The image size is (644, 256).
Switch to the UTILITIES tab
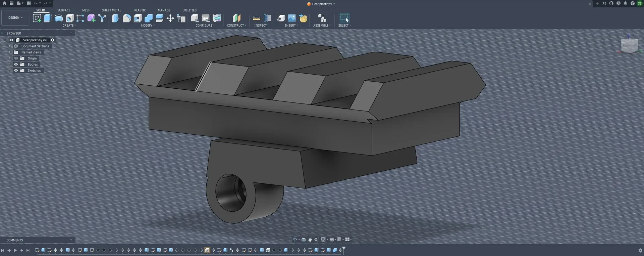click(x=190, y=10)
